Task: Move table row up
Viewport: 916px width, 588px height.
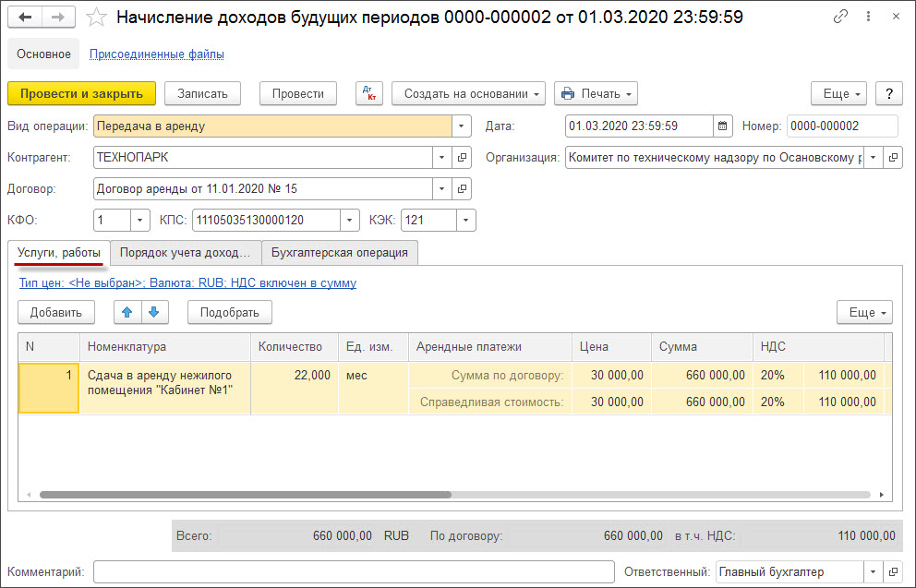Action: coord(127,312)
